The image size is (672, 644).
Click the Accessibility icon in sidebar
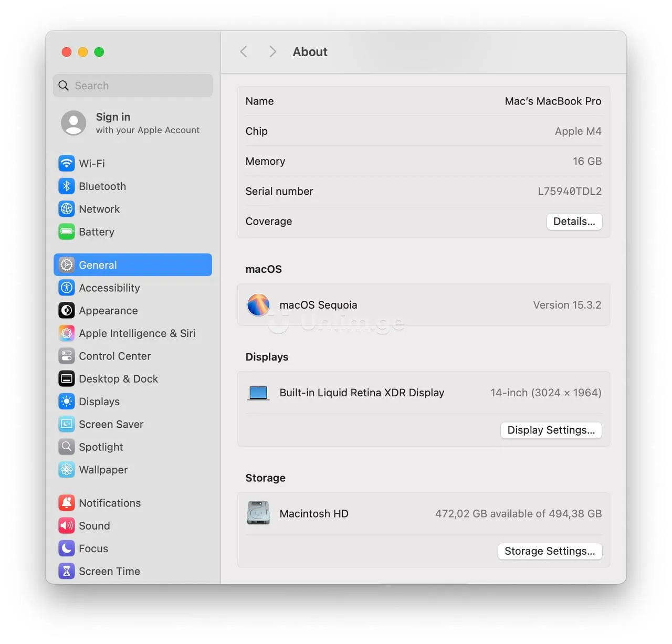pos(67,288)
